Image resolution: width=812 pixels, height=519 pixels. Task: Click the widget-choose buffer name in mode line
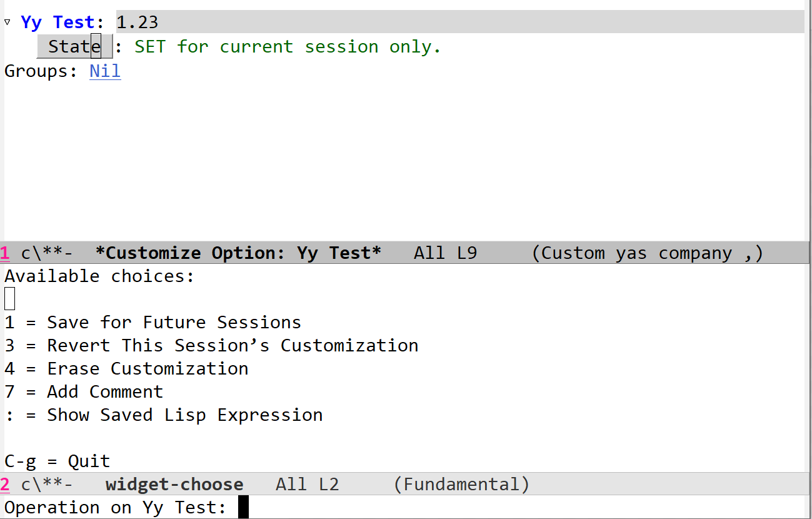pos(174,485)
